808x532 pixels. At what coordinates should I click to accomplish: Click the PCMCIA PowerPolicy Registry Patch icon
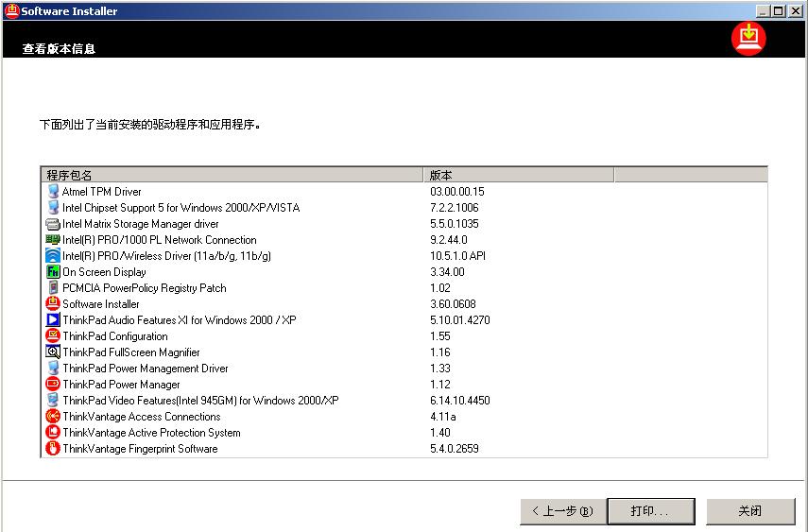point(53,287)
